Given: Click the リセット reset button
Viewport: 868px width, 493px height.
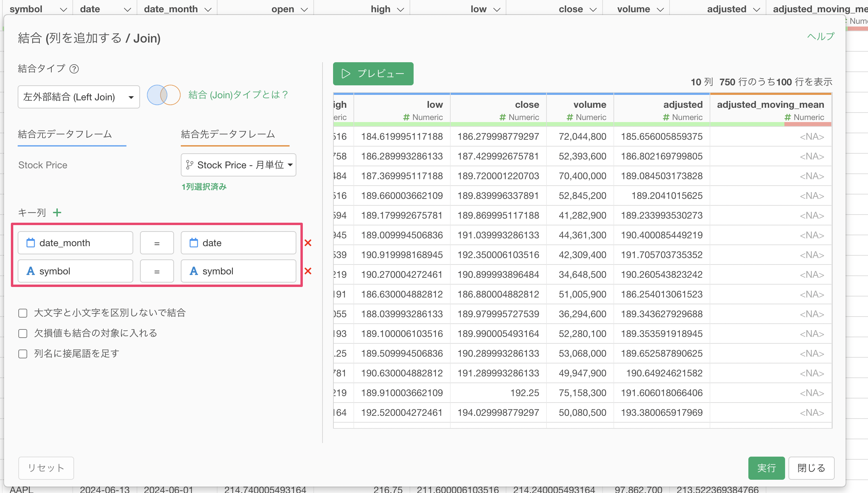Looking at the screenshot, I should point(46,468).
